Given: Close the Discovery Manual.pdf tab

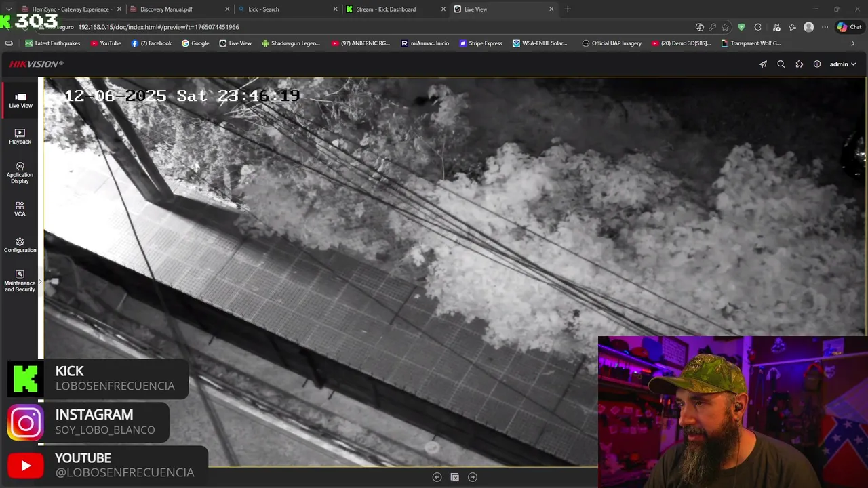Looking at the screenshot, I should tap(227, 9).
